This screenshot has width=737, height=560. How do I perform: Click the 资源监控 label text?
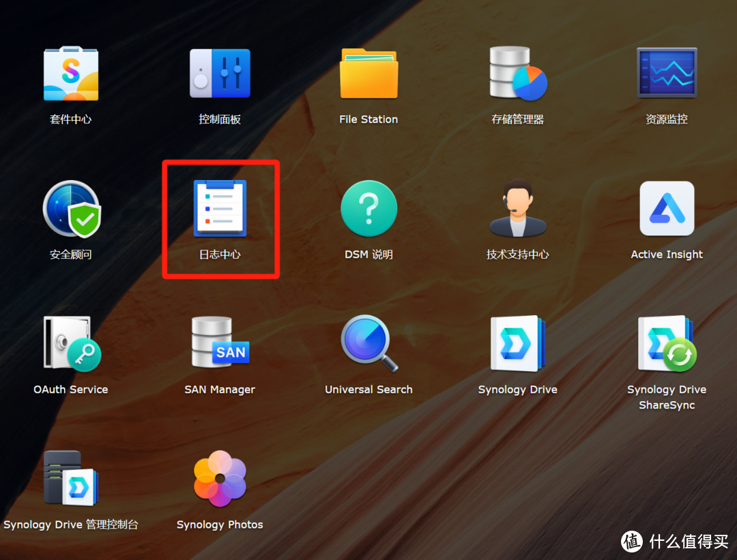(667, 119)
